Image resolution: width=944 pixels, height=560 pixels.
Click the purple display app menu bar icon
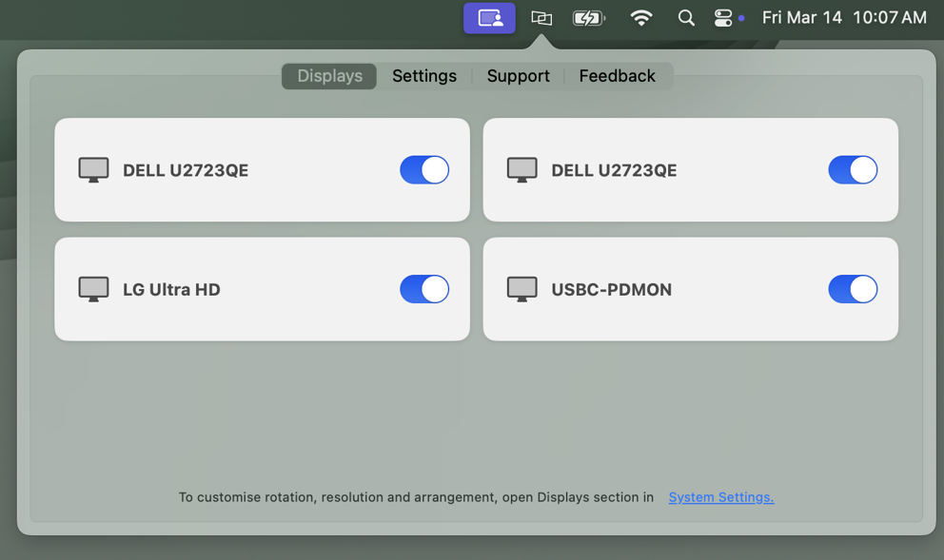489,18
